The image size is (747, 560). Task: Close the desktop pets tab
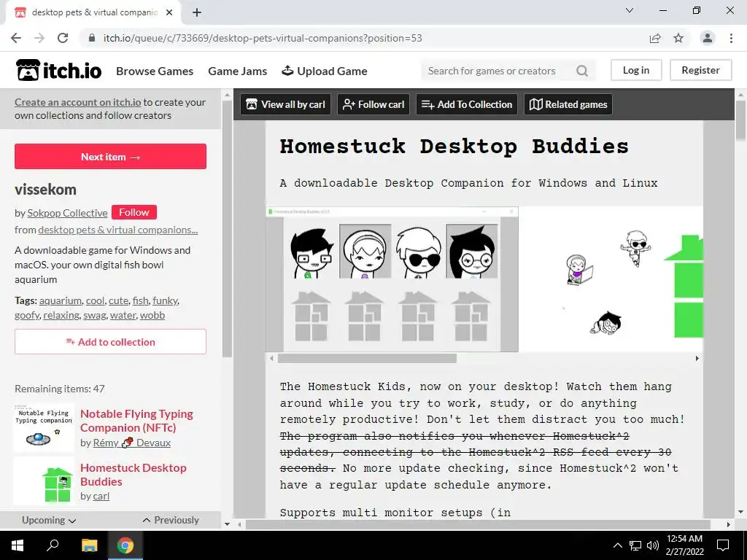169,12
